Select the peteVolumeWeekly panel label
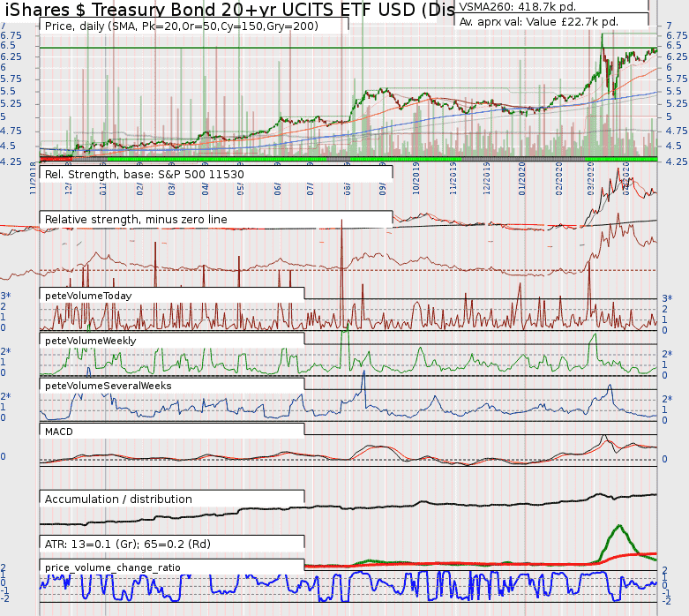Viewport: 689px width, 616px height. [91, 341]
